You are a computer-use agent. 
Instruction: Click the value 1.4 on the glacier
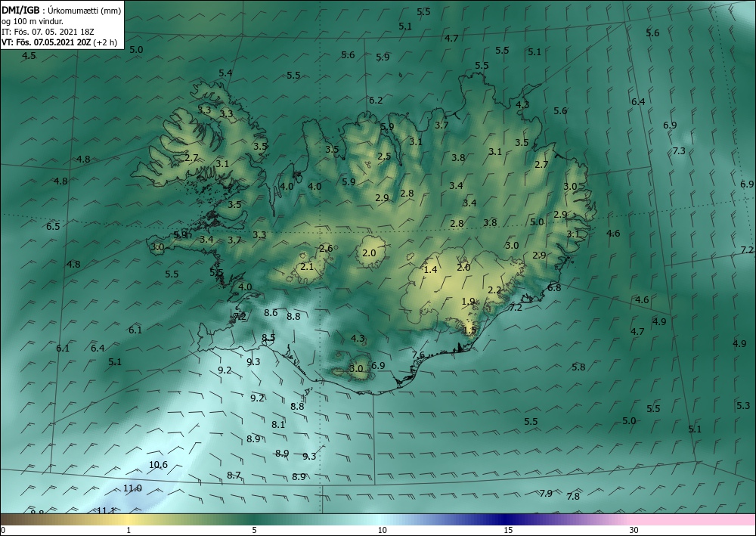click(x=430, y=269)
